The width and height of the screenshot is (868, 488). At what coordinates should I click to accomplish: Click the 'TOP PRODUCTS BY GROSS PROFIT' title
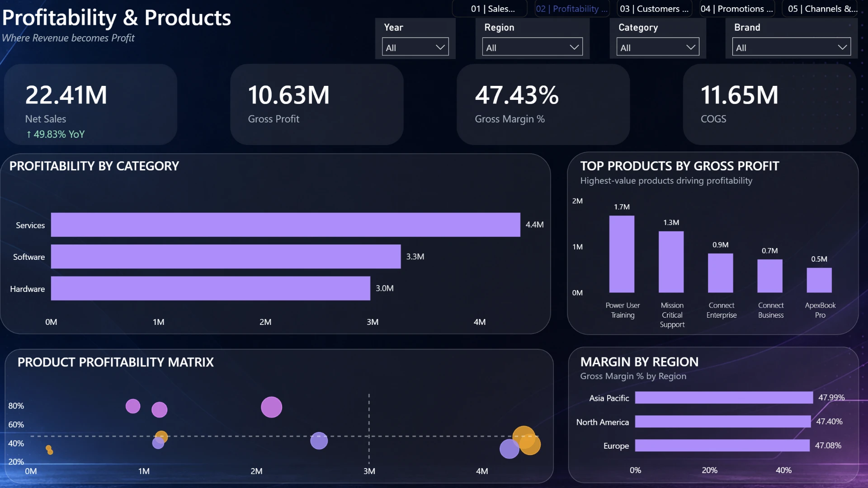[679, 166]
